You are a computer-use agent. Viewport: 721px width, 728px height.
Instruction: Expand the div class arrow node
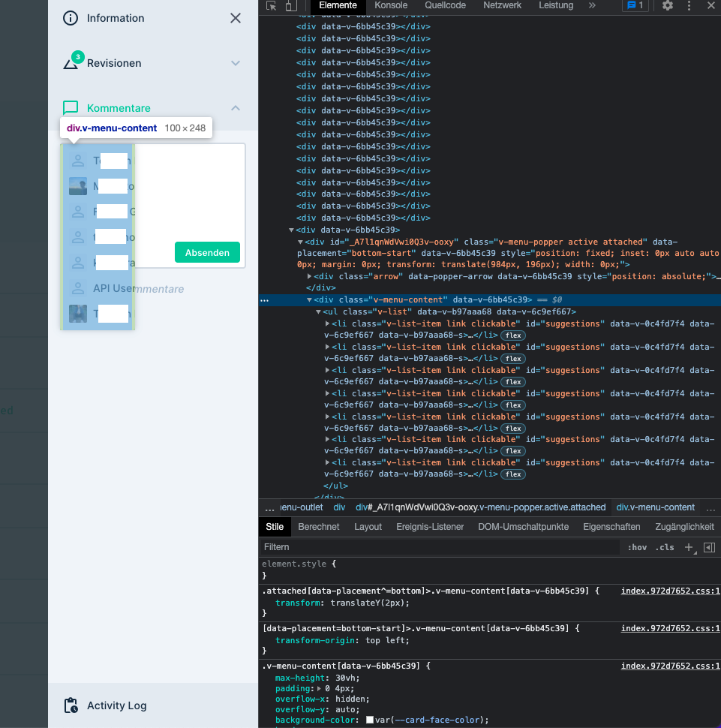pyautogui.click(x=309, y=276)
